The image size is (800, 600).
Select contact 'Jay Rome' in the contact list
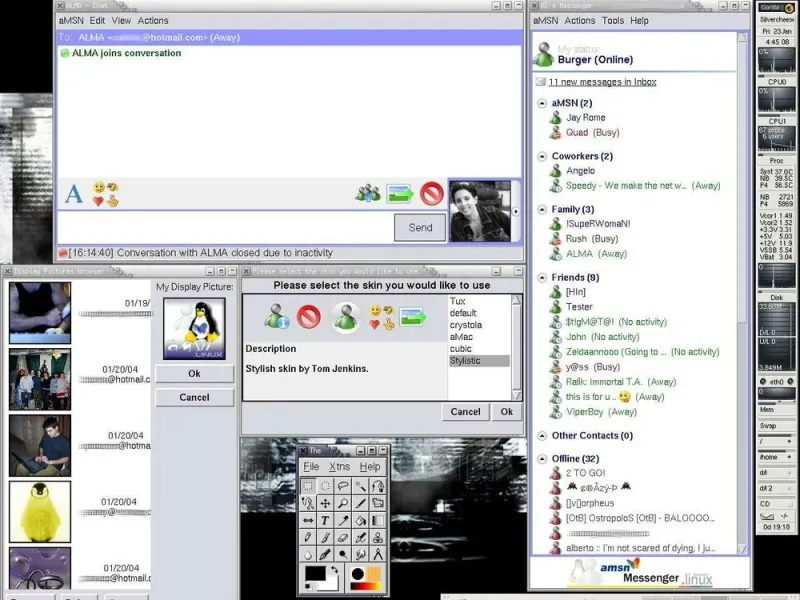click(585, 117)
